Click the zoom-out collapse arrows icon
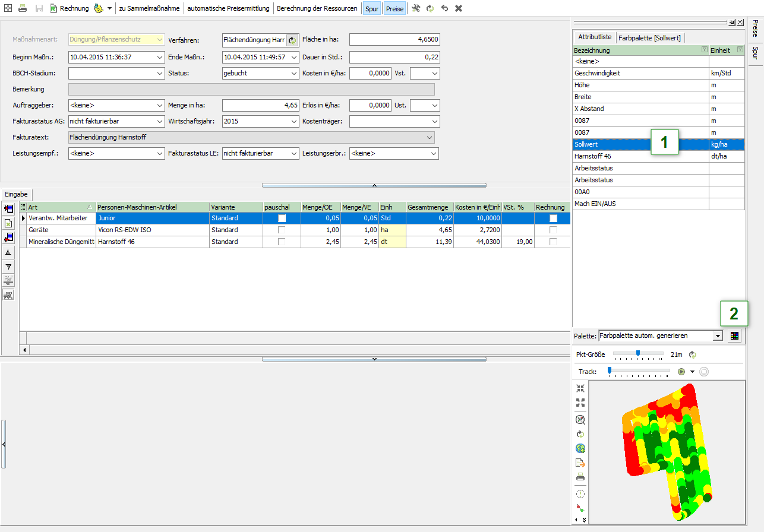 pos(580,388)
